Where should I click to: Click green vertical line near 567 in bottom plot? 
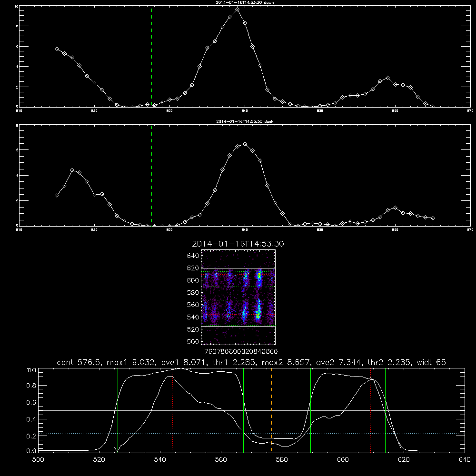tap(243, 410)
